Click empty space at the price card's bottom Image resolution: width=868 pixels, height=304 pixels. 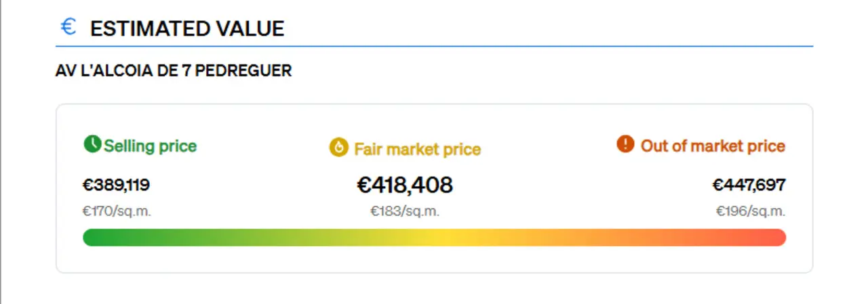434,261
